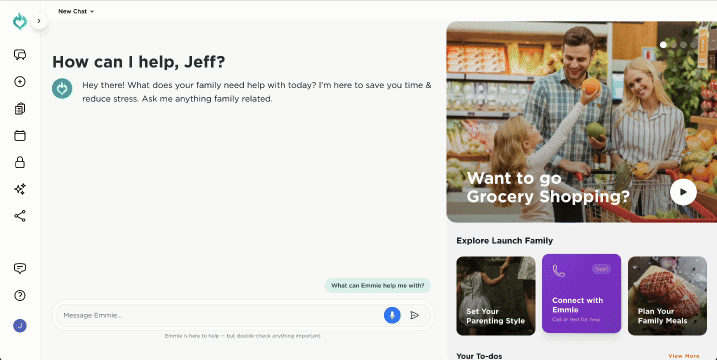Click the Launch Family flame-heart logo
Image resolution: width=717 pixels, height=360 pixels.
click(20, 21)
